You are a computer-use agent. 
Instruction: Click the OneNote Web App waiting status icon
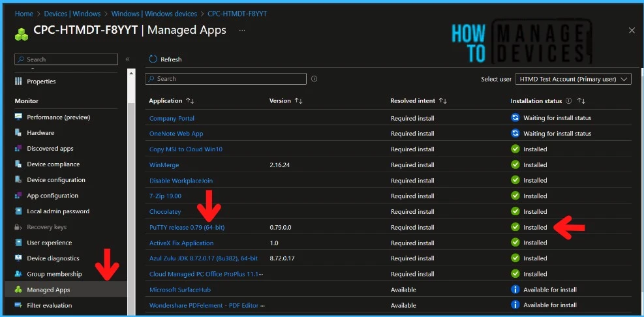515,134
